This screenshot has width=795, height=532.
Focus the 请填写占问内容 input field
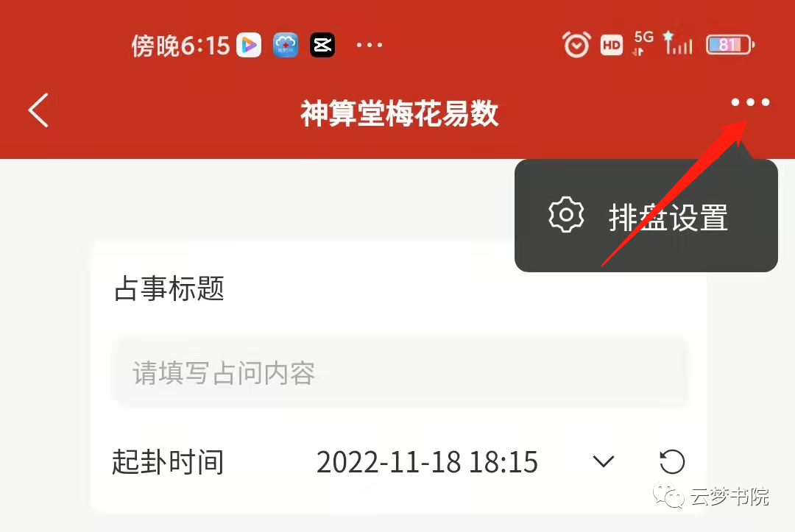click(400, 372)
